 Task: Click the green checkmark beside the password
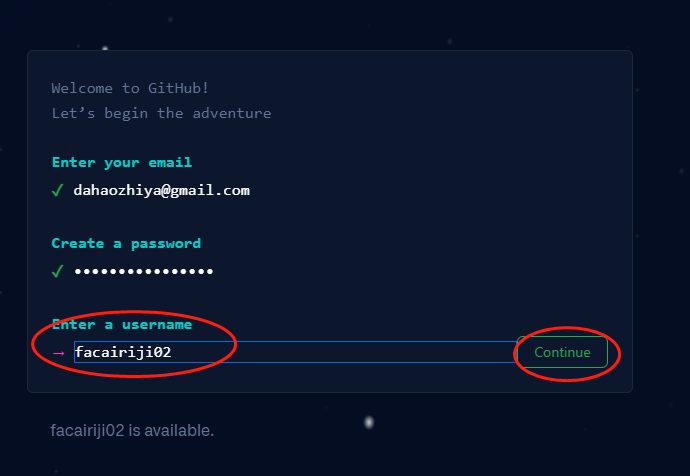57,271
